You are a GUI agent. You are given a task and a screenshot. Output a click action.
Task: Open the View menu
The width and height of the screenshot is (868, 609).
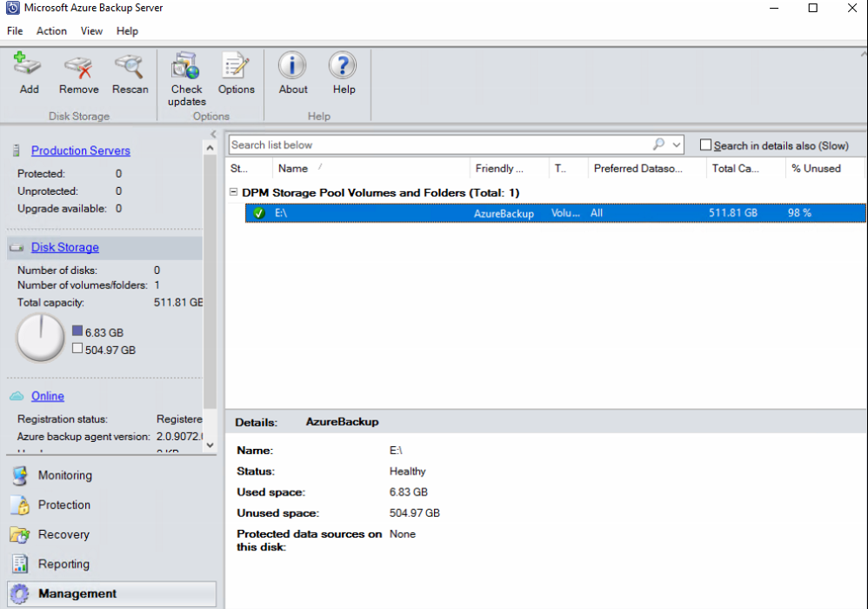(x=91, y=30)
